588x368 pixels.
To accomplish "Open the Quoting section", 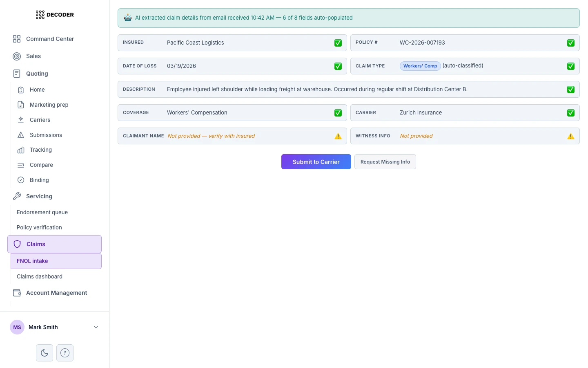I will coord(37,74).
